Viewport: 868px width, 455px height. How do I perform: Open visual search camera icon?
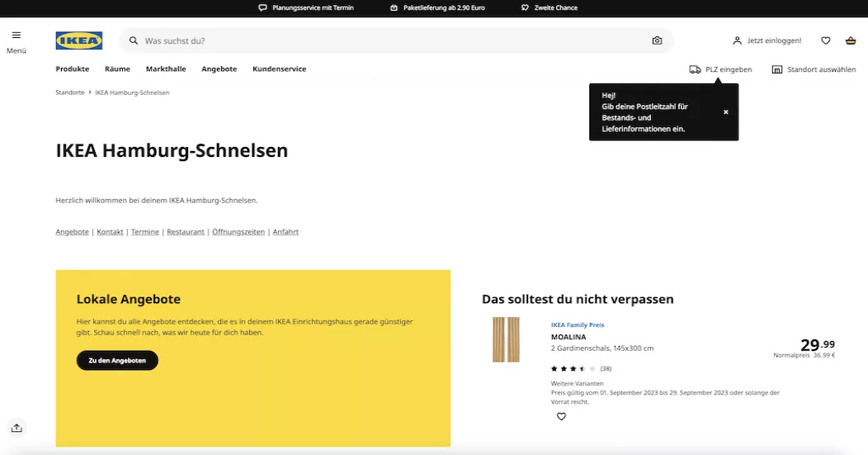click(x=657, y=40)
